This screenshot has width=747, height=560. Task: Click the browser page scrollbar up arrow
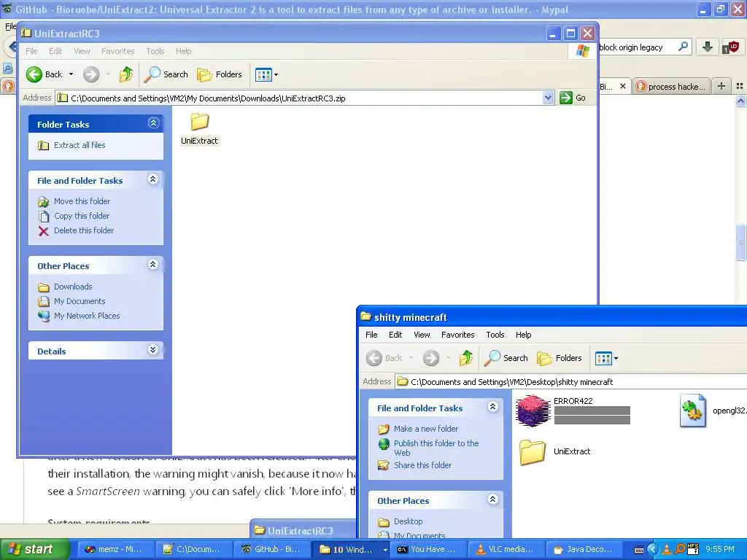pyautogui.click(x=741, y=101)
